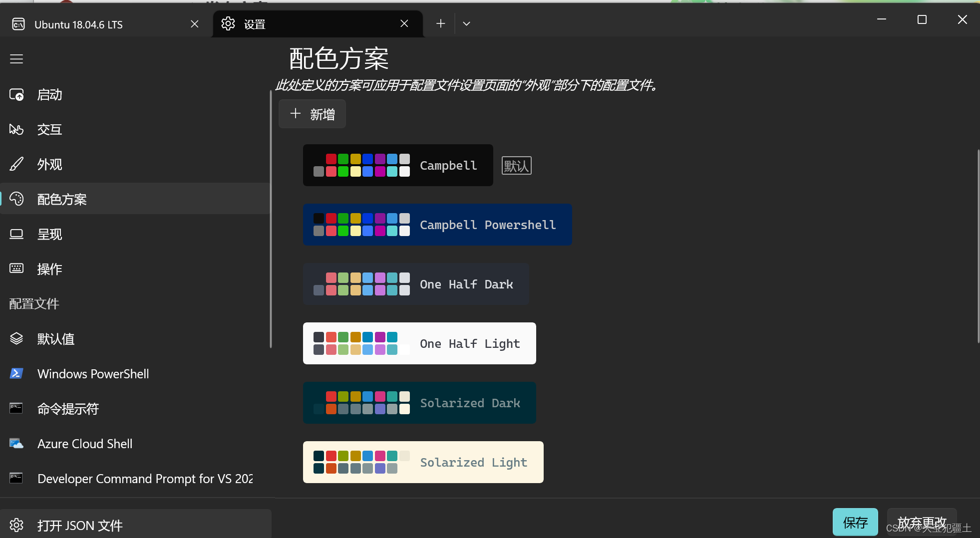980x538 pixels.
Task: Click the sidebar navigation scrollbar
Action: click(271, 219)
